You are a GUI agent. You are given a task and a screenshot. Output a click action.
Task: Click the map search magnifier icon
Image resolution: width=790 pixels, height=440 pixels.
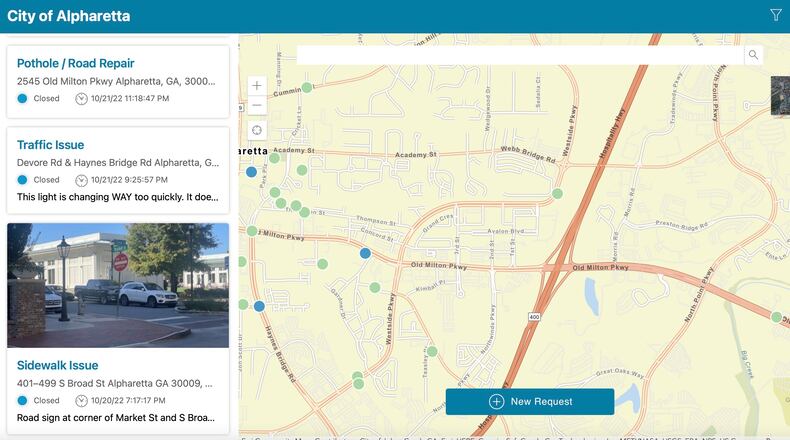[753, 55]
